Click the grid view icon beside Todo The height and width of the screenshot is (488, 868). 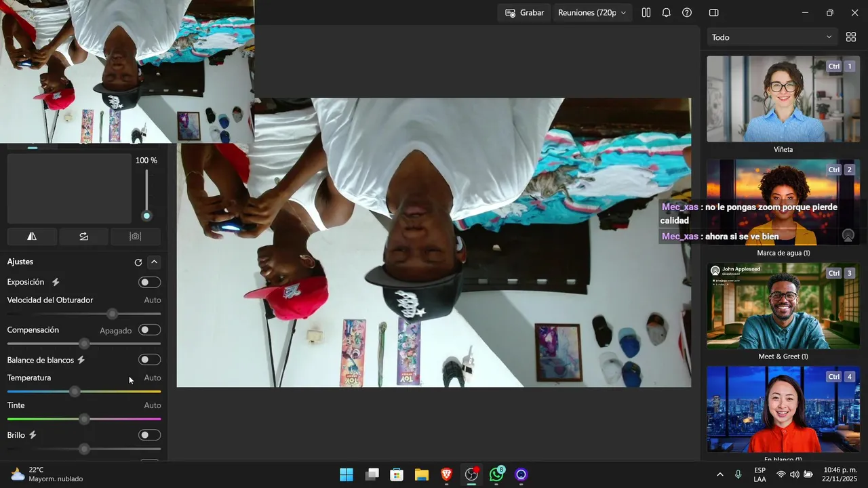[851, 37]
